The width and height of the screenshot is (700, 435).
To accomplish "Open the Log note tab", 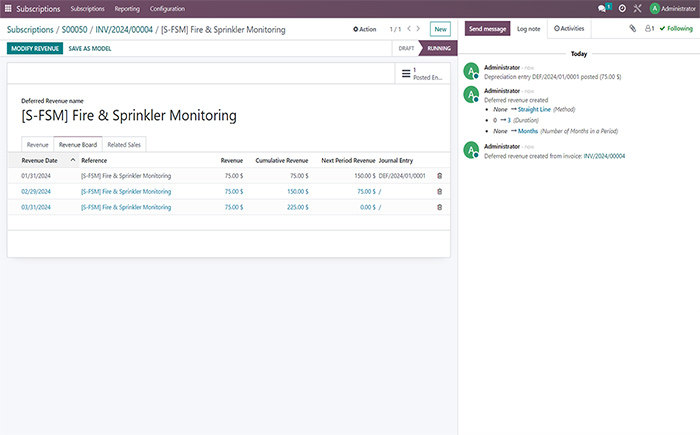I will point(529,29).
